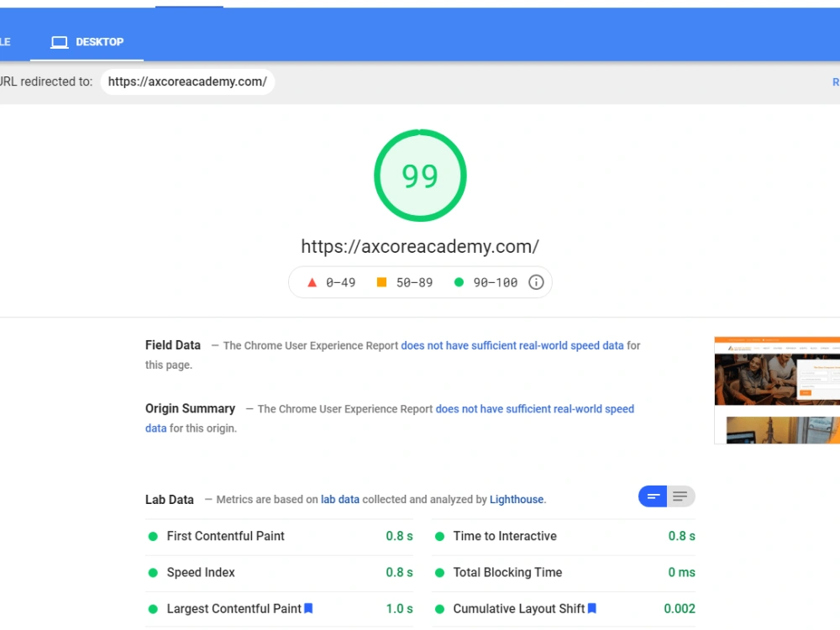The image size is (840, 630).
Task: Select the Time to Interactive label
Action: pyautogui.click(x=505, y=536)
